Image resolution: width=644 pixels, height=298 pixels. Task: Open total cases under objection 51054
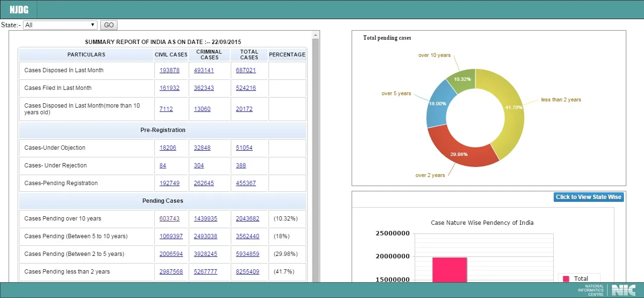244,148
